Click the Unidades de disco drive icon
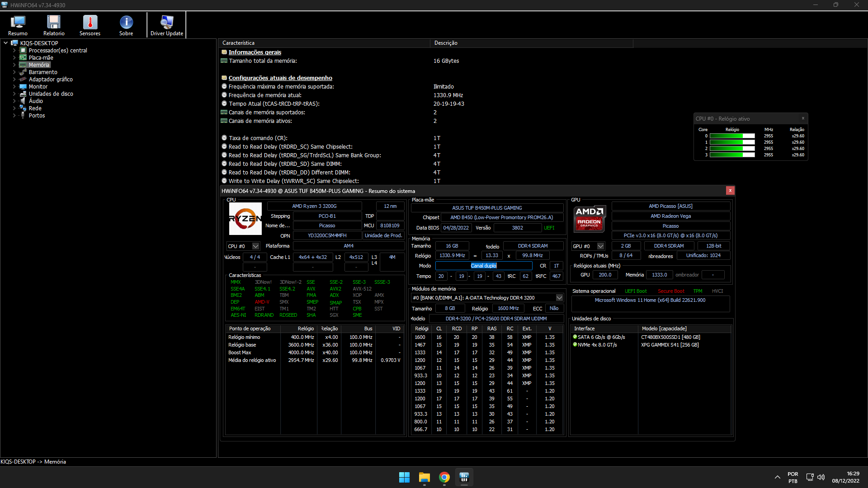 pyautogui.click(x=23, y=94)
